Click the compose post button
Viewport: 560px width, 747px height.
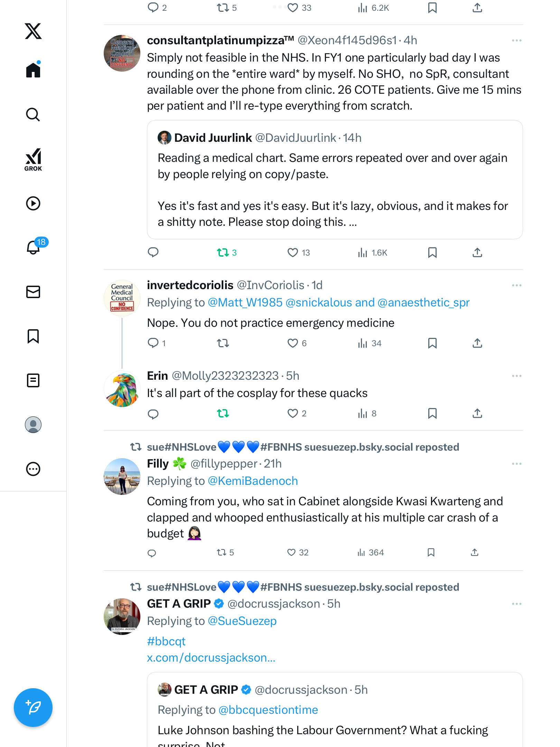tap(33, 708)
